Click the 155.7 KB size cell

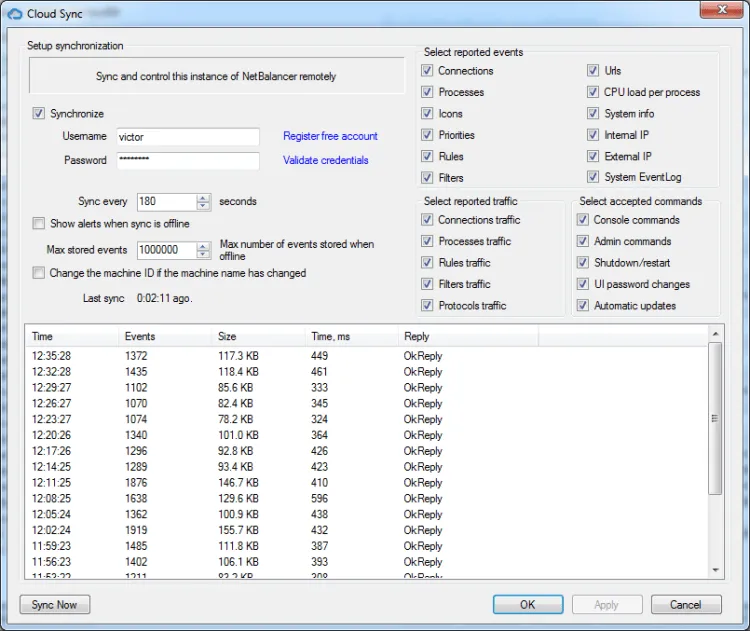(x=238, y=530)
